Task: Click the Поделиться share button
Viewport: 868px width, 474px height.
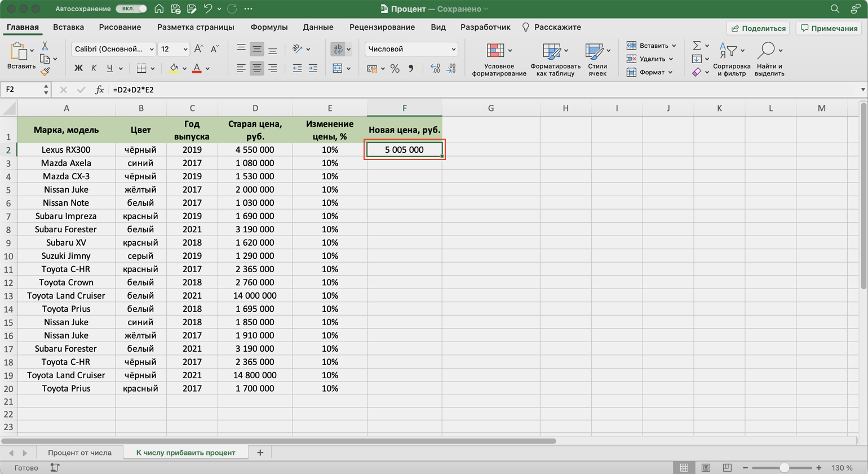Action: click(x=758, y=28)
